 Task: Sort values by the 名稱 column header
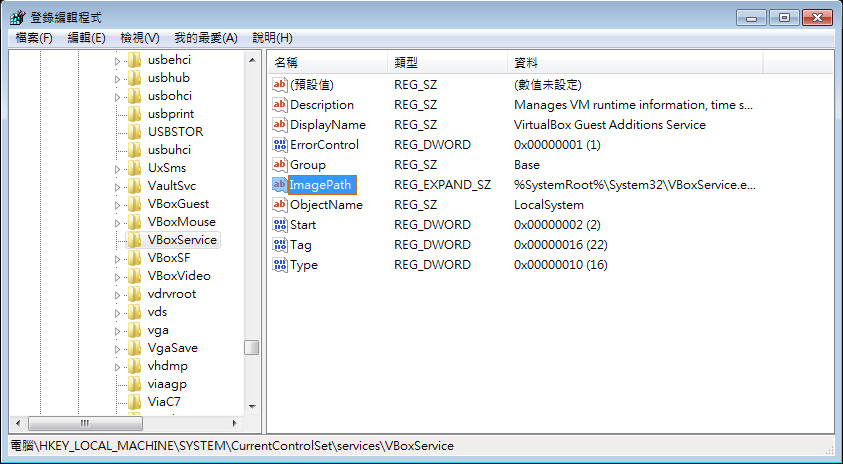(327, 63)
